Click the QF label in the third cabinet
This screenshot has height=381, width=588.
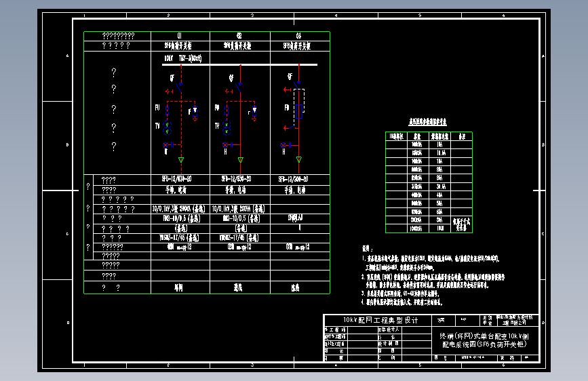pos(290,77)
